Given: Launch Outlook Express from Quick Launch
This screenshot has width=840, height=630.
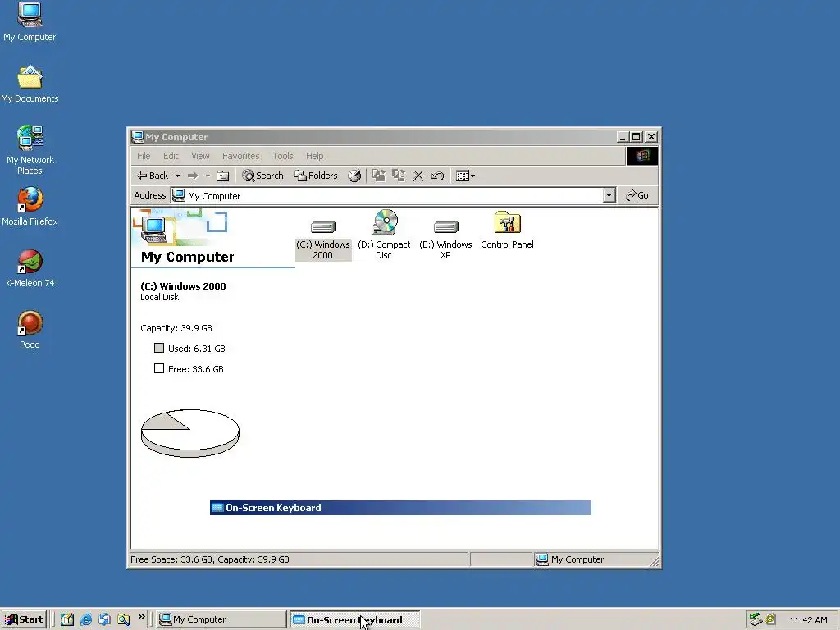Looking at the screenshot, I should click(104, 619).
